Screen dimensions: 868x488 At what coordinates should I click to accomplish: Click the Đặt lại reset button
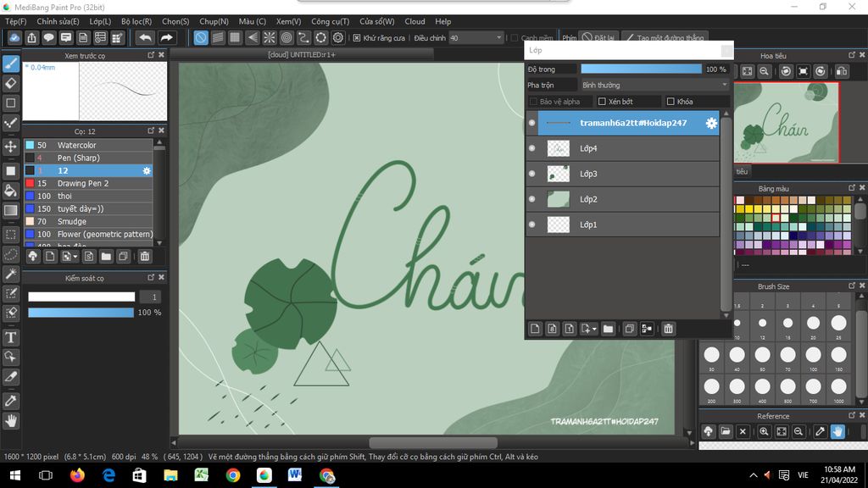tap(598, 37)
